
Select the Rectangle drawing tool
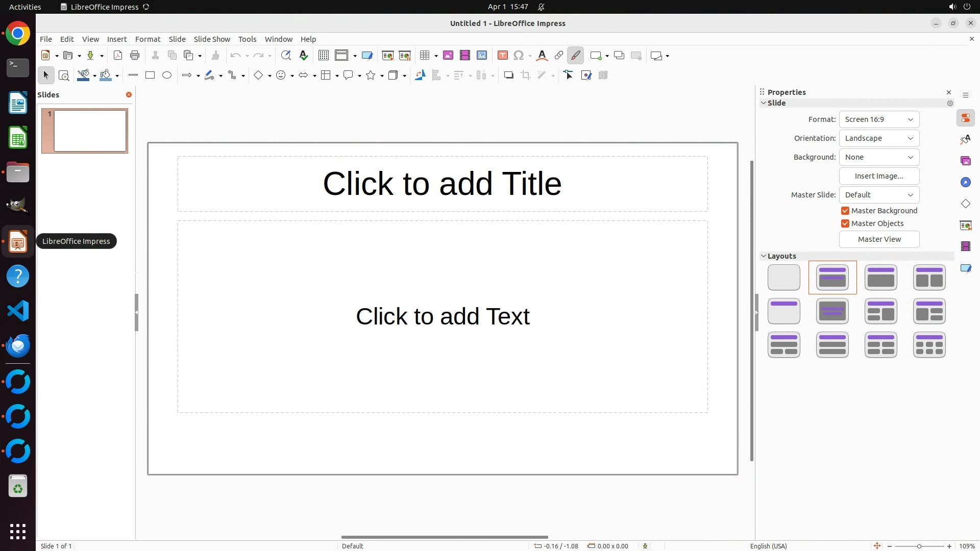click(x=150, y=75)
